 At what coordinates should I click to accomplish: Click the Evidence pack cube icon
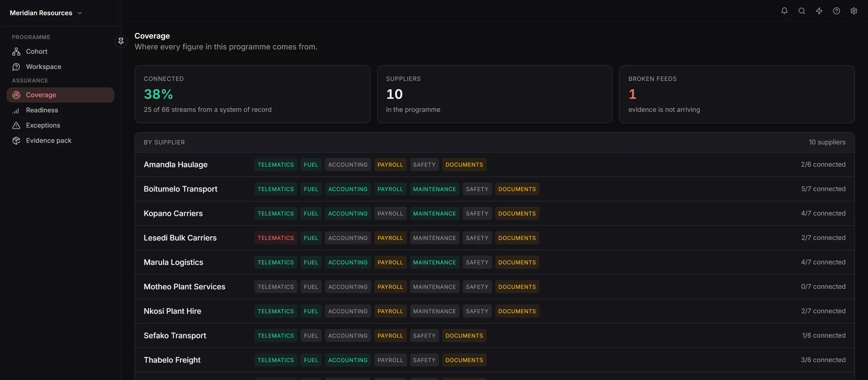16,141
